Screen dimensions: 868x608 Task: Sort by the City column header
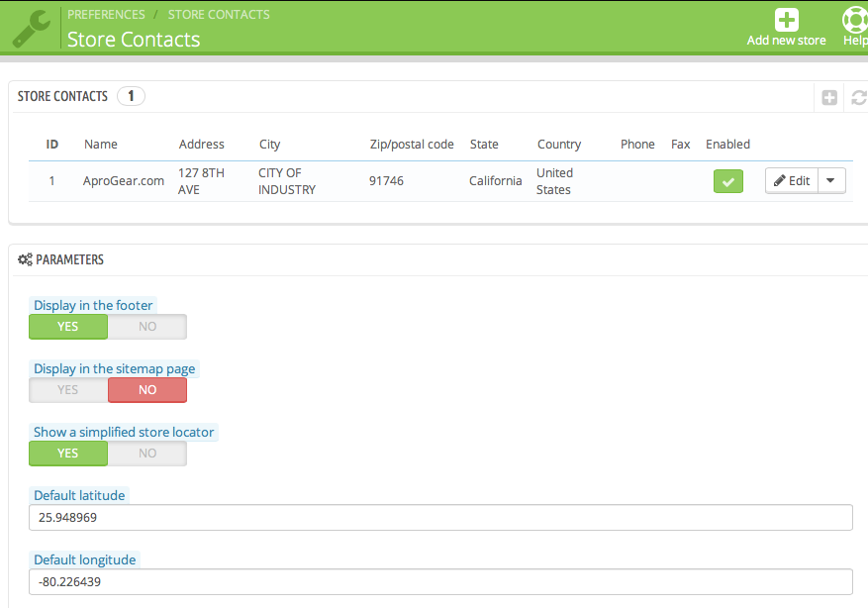click(269, 144)
